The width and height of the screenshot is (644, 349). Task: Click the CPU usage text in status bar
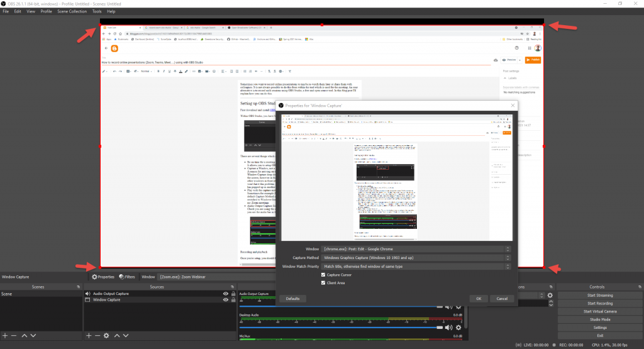pyautogui.click(x=609, y=345)
